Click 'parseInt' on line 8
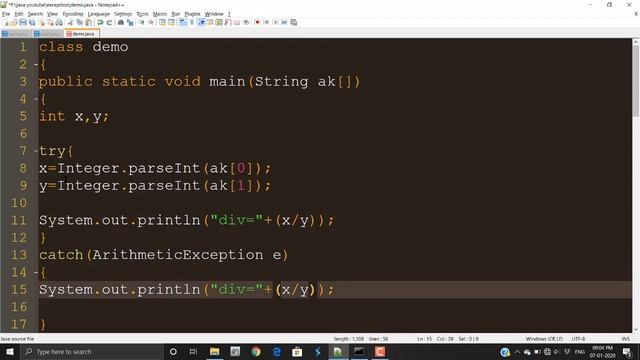640x360 pixels. [x=164, y=169]
